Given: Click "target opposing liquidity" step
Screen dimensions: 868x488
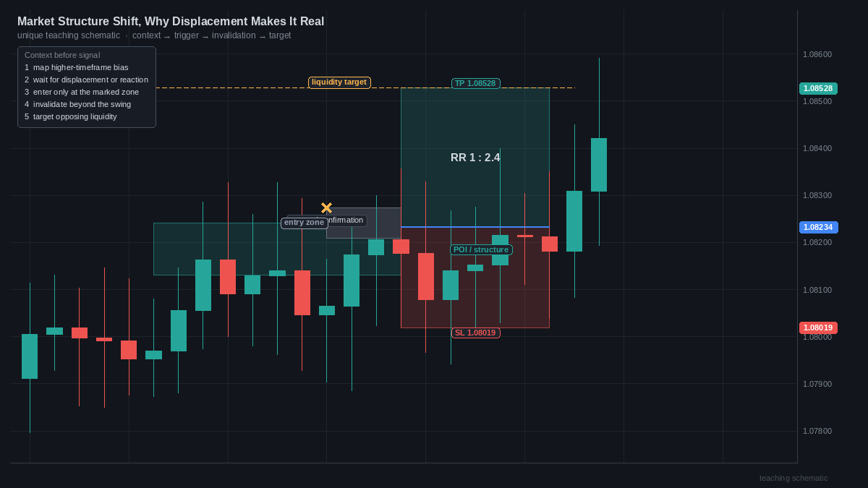Looking at the screenshot, I should coord(70,116).
